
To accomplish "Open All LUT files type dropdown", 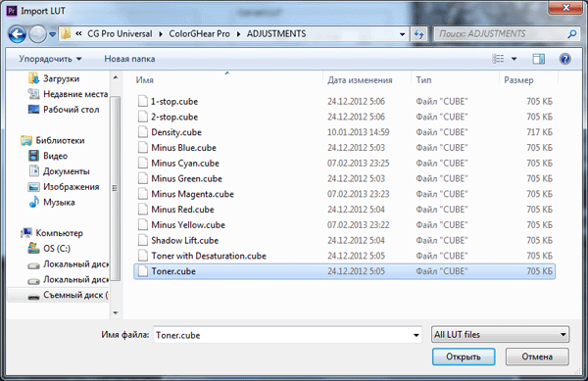I will (500, 334).
